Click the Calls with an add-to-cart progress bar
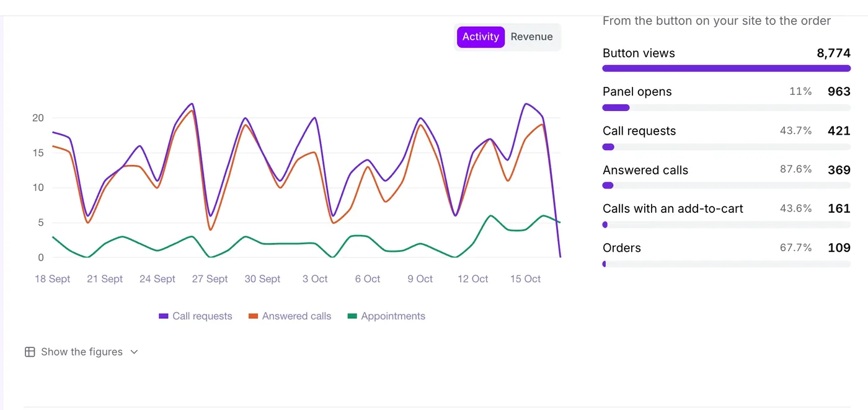This screenshot has width=868, height=410. [727, 225]
